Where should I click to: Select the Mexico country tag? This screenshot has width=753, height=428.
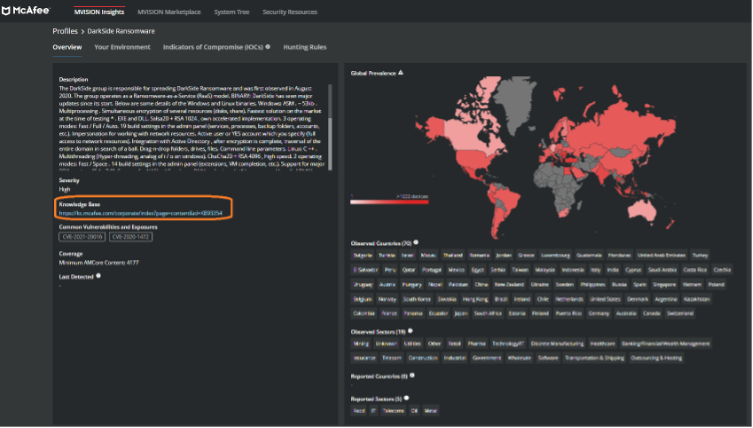(x=456, y=270)
